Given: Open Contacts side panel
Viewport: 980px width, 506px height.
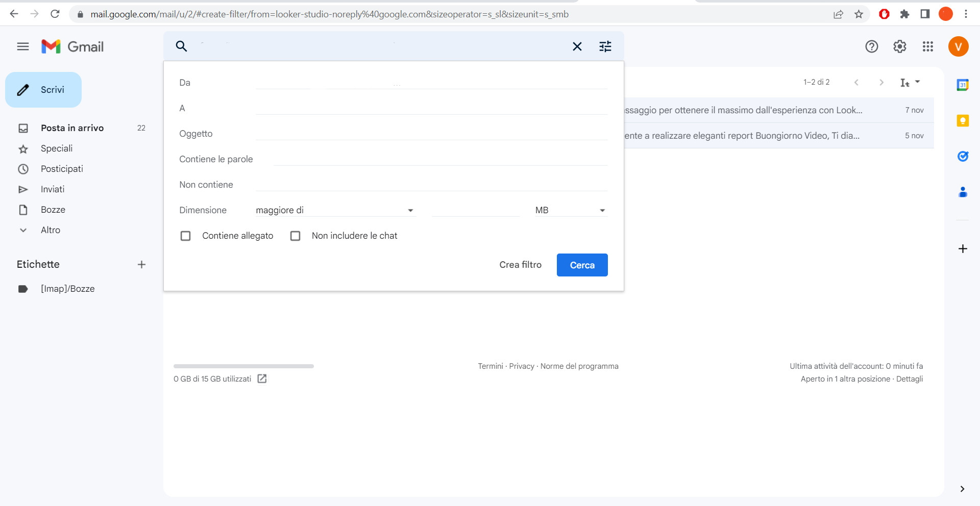Looking at the screenshot, I should point(963,192).
